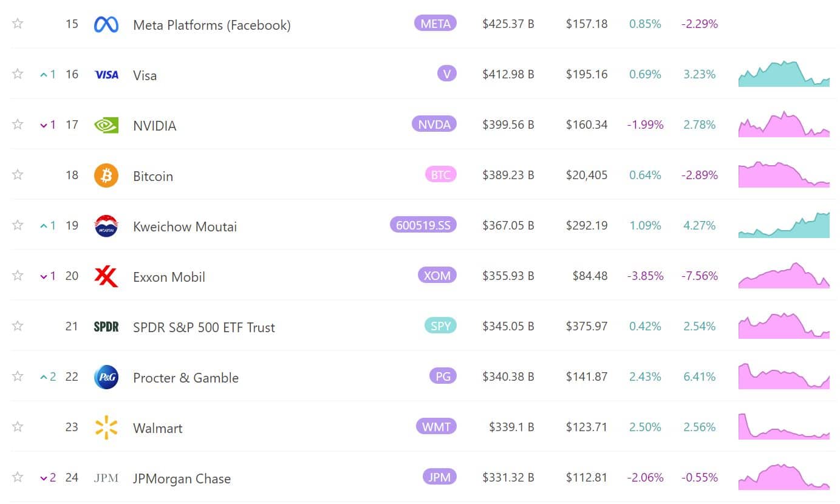
Task: Click the PG ticker badge
Action: point(443,376)
